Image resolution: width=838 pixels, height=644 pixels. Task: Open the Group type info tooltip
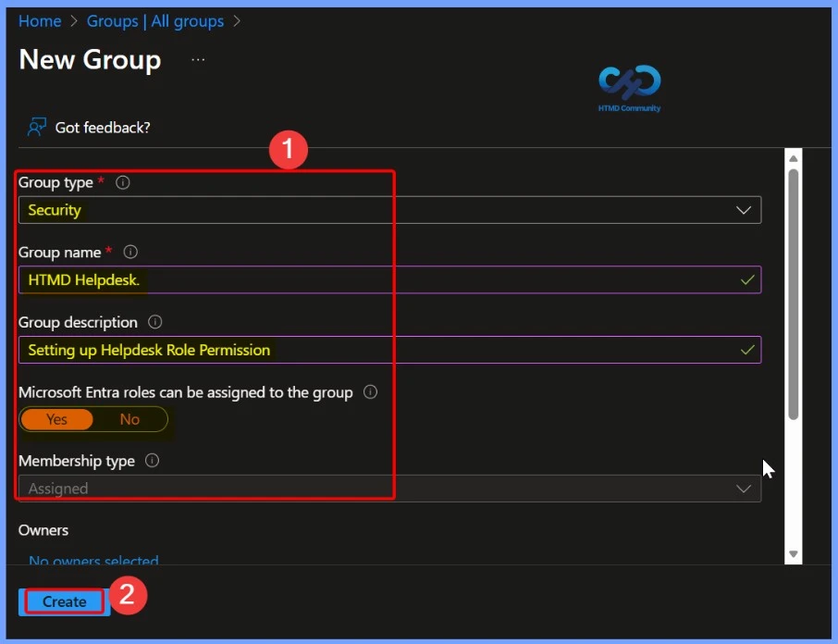pyautogui.click(x=122, y=182)
